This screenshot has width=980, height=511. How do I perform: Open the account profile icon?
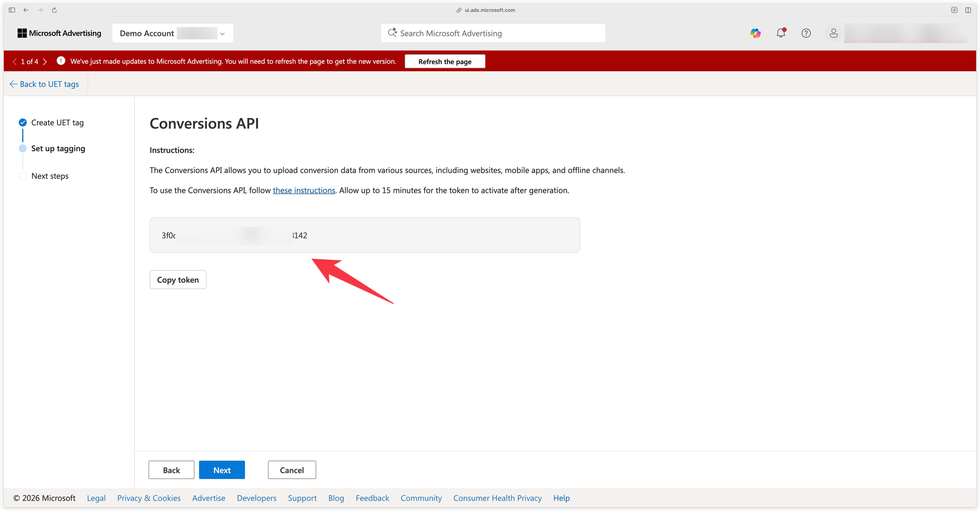click(x=833, y=33)
